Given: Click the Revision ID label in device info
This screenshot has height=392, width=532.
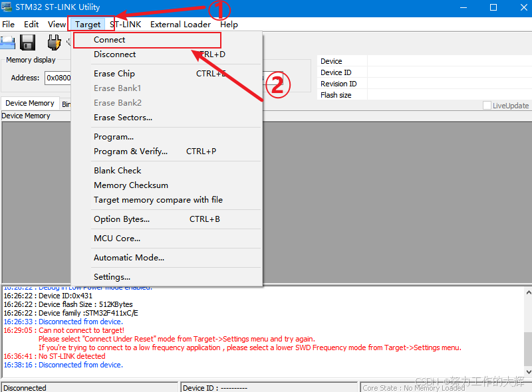Looking at the screenshot, I should (338, 84).
